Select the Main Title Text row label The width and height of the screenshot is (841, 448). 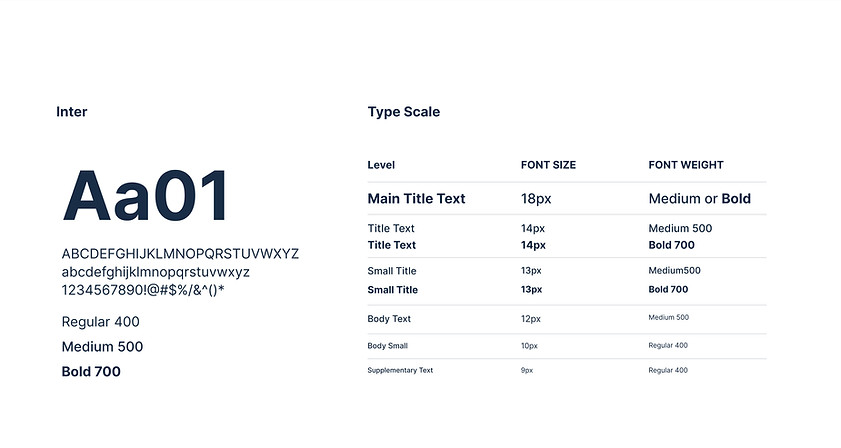[416, 199]
